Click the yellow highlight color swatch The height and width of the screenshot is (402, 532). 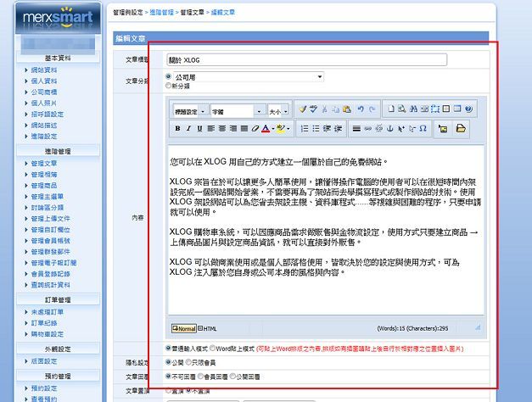(x=281, y=129)
